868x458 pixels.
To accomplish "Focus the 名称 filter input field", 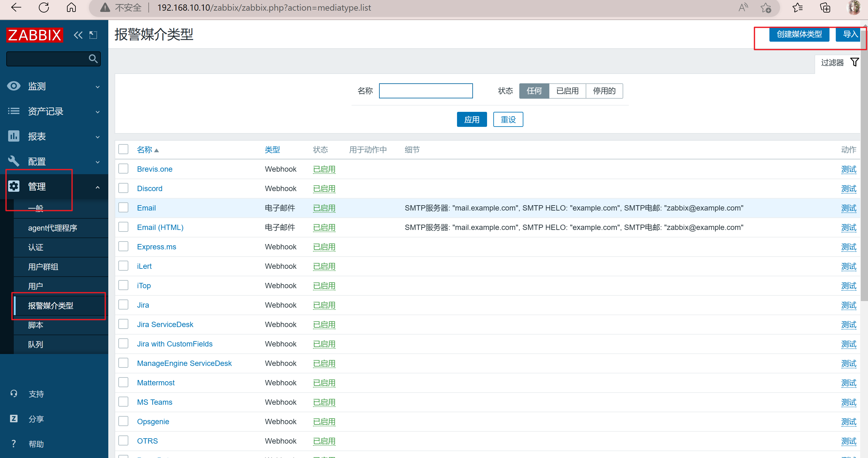I will click(426, 91).
